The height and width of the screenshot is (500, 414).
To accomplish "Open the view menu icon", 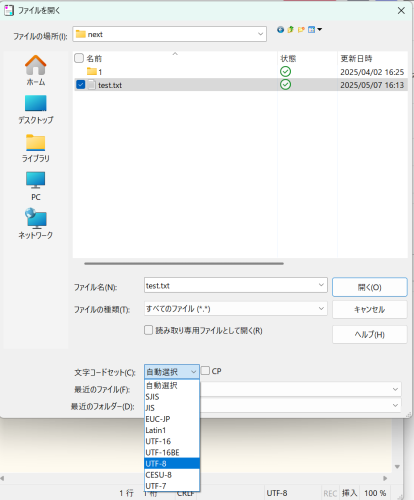I will tap(315, 30).
